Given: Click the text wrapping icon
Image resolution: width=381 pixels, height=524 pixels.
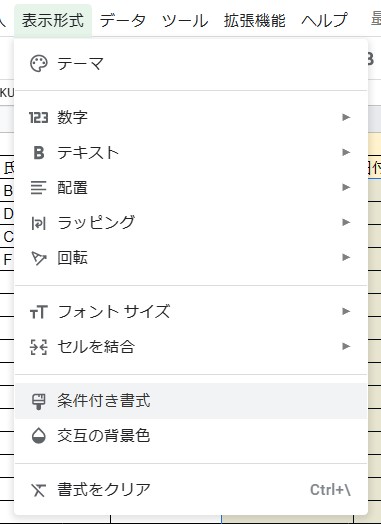Looking at the screenshot, I should [39, 223].
